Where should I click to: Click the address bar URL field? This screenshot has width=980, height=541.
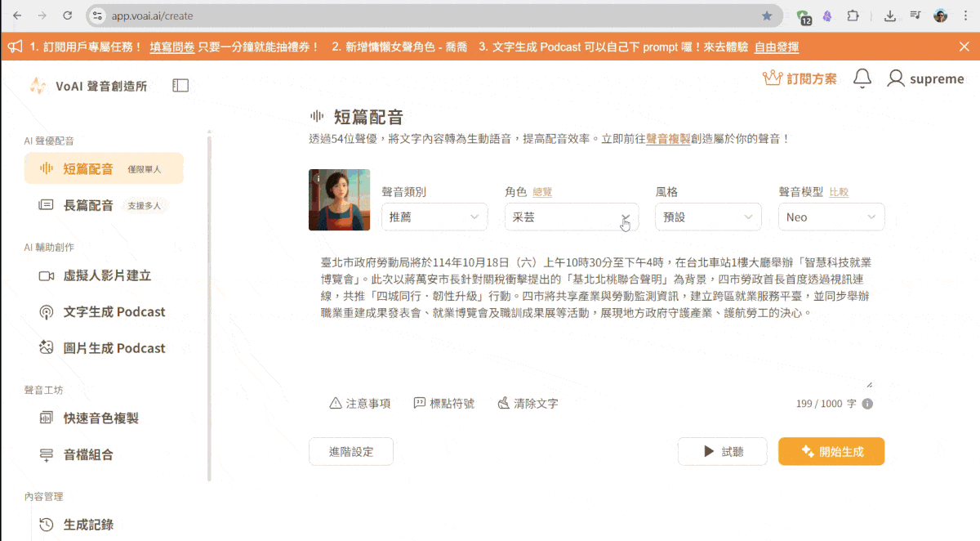pyautogui.click(x=433, y=16)
